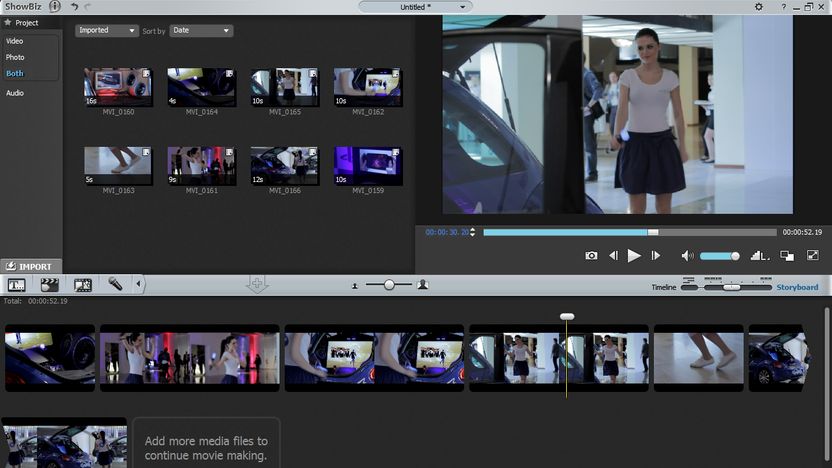Viewport: 832px width, 468px height.
Task: Expand preview to full screen
Action: [813, 255]
